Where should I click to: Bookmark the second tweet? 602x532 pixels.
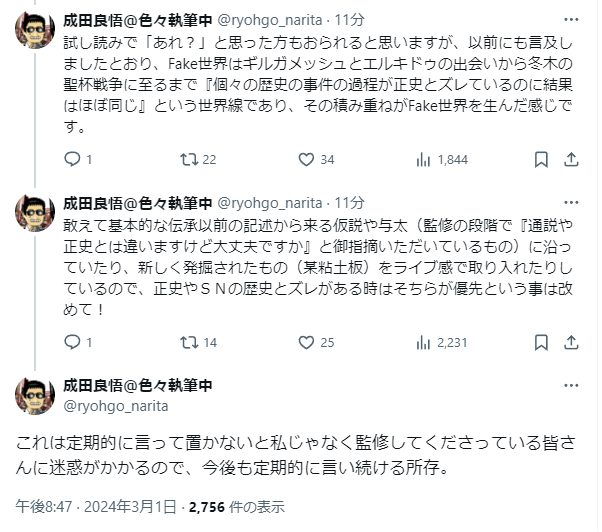click(541, 342)
